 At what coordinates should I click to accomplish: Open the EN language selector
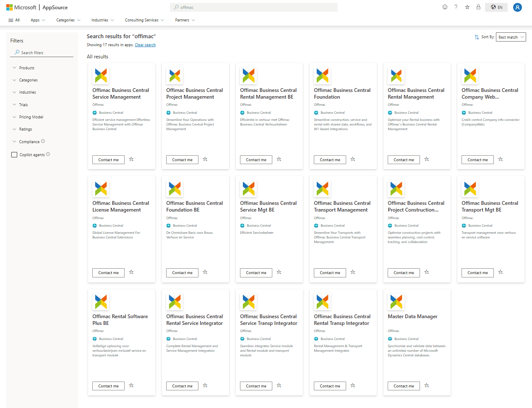click(496, 7)
